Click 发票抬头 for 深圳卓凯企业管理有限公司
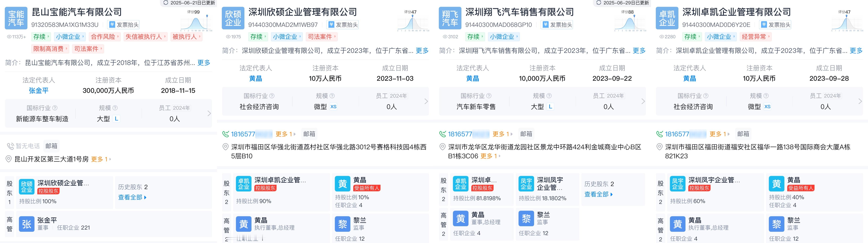 pyautogui.click(x=775, y=25)
